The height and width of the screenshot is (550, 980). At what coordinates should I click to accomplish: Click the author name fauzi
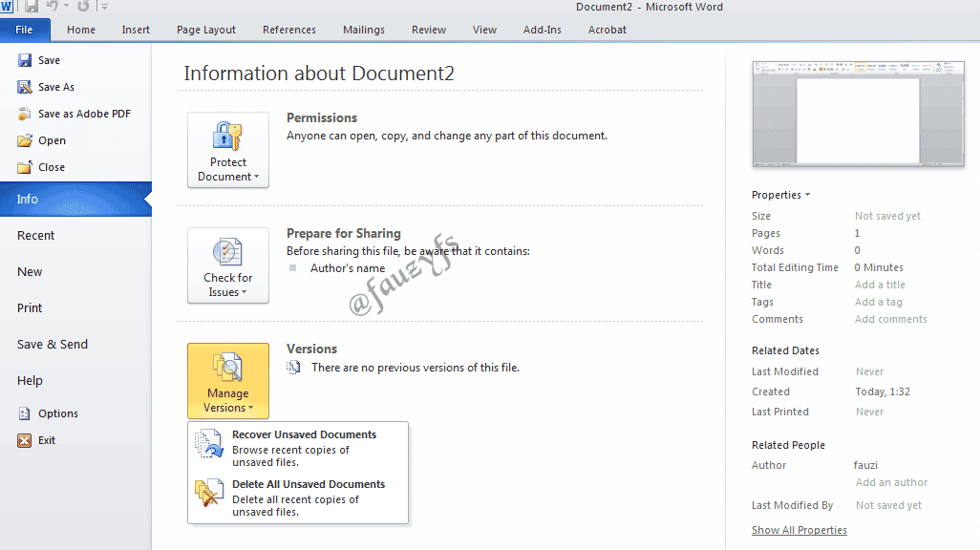click(x=865, y=465)
